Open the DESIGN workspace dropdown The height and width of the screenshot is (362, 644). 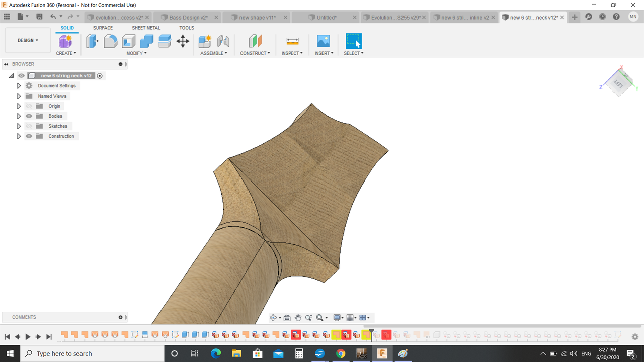point(28,40)
